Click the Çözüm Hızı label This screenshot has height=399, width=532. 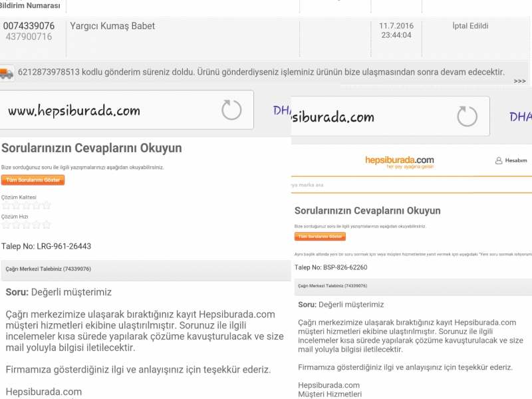click(15, 217)
